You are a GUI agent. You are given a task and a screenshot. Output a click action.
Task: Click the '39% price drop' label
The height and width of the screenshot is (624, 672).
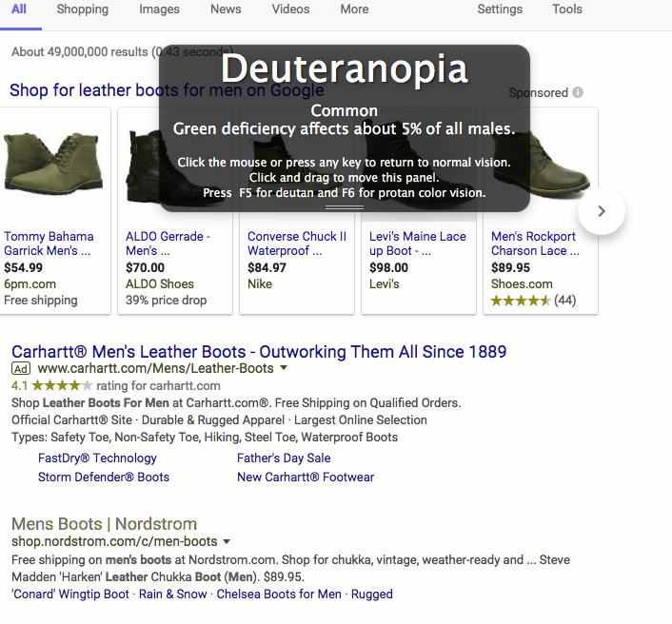(166, 301)
